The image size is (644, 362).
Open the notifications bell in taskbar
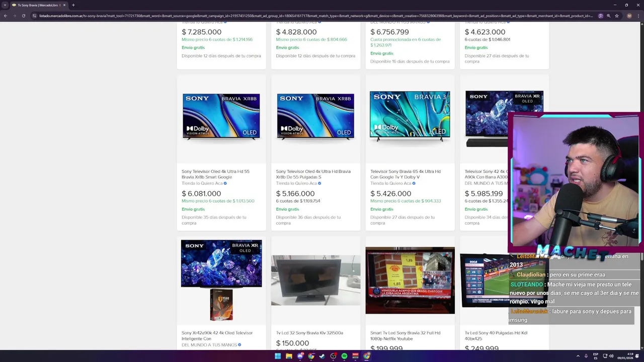637,356
